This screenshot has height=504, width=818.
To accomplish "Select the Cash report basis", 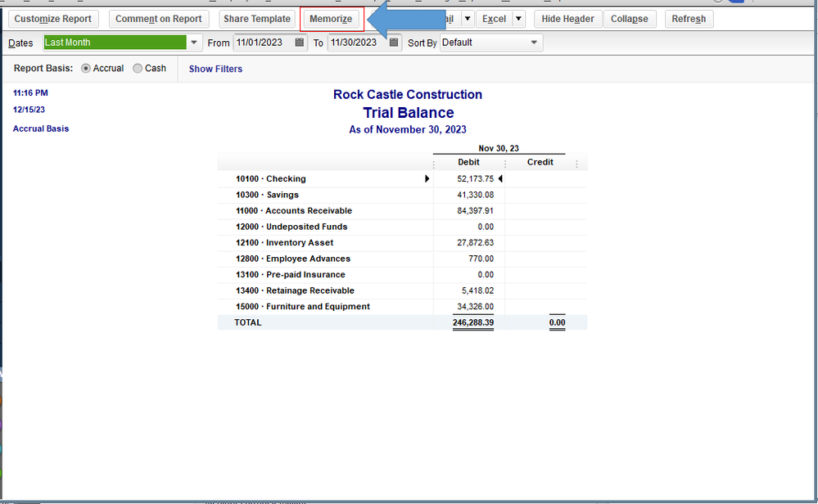I will [138, 68].
